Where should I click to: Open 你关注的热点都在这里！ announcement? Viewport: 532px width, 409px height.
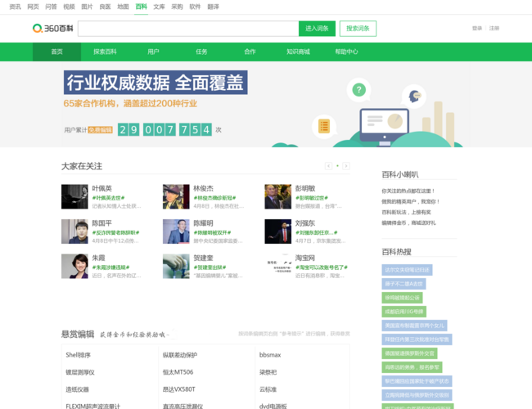point(408,191)
